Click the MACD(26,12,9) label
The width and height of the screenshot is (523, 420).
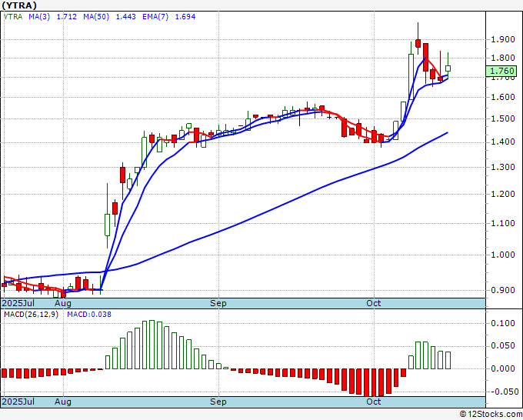pos(31,315)
